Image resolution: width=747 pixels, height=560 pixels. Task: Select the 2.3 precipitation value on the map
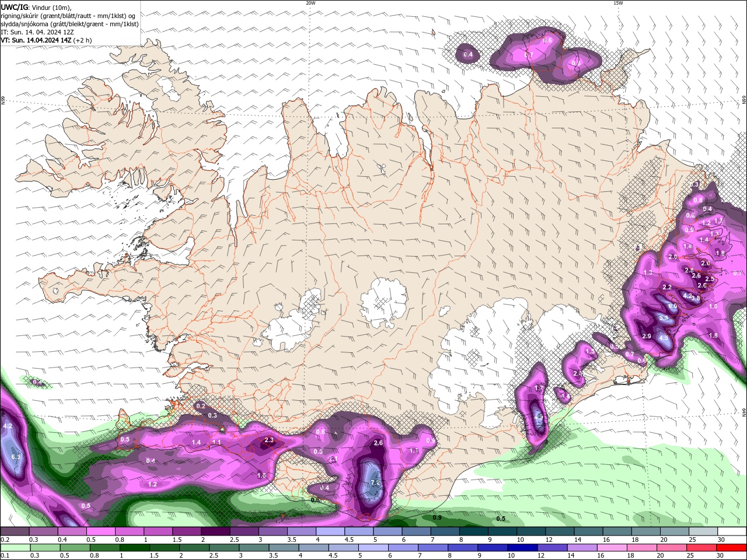[269, 440]
